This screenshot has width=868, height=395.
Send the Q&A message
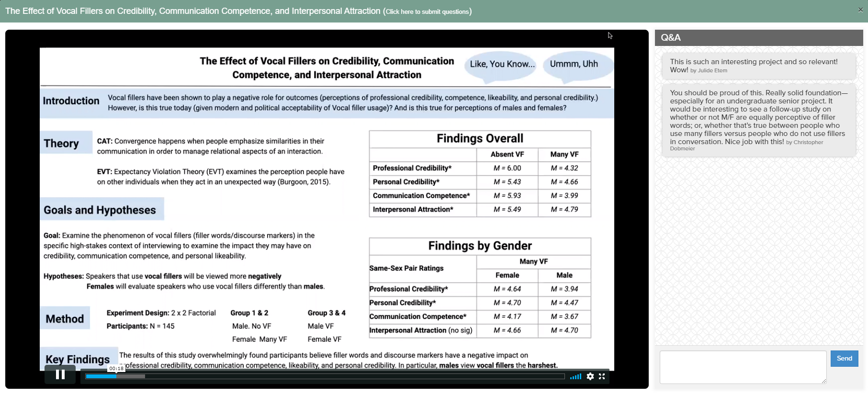(x=844, y=359)
